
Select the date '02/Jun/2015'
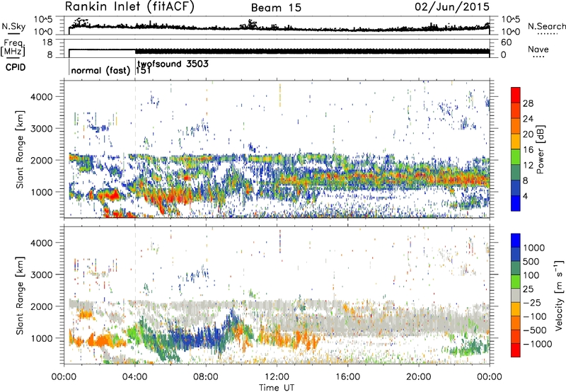[452, 7]
